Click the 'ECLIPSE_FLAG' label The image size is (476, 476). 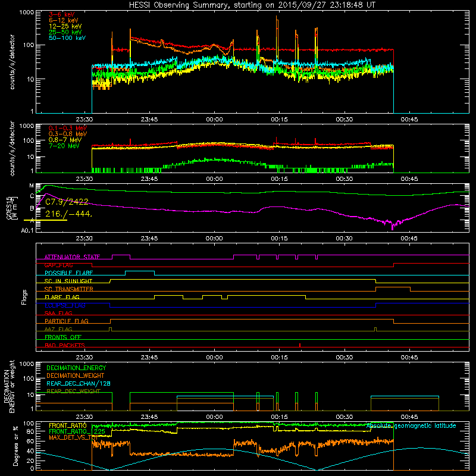coord(65,305)
